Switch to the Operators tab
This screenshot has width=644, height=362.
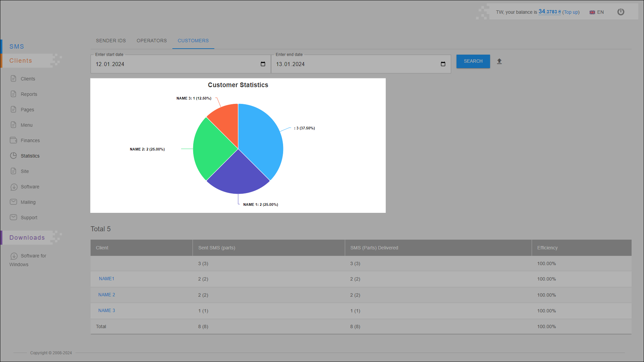(152, 41)
